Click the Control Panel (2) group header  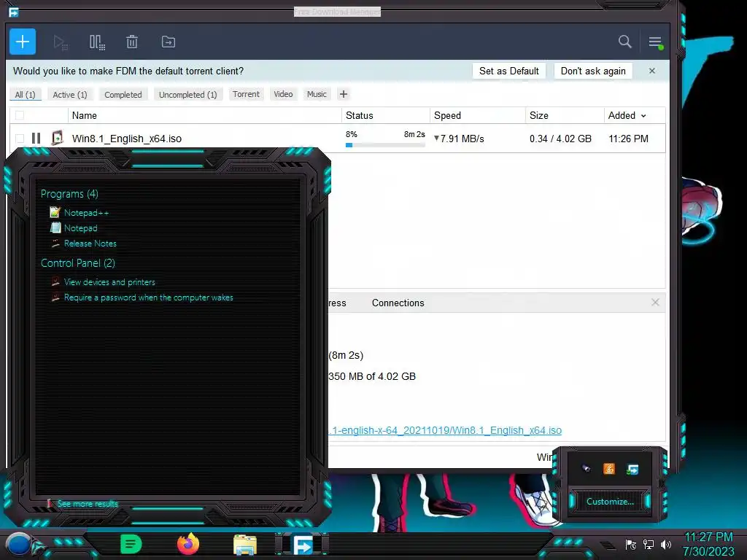tap(77, 262)
